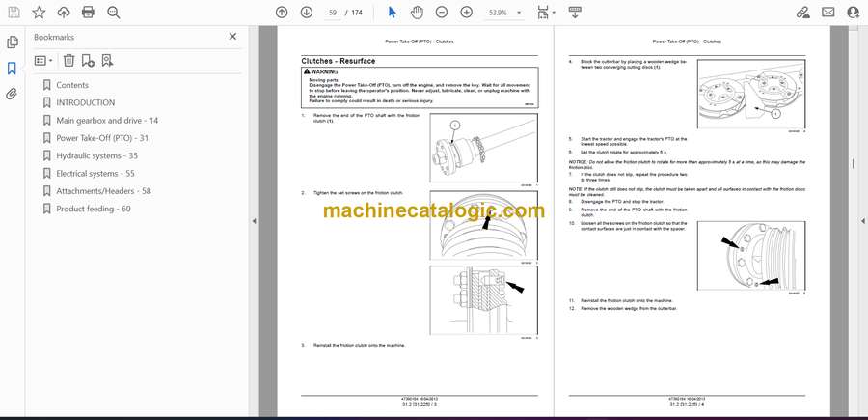
Task: Go to the next page
Action: [x=306, y=13]
